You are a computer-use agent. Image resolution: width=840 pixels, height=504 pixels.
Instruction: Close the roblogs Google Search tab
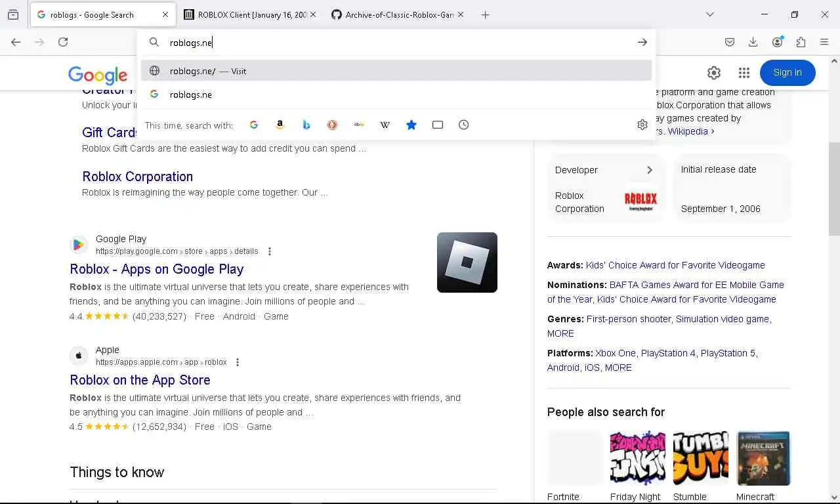tap(165, 14)
